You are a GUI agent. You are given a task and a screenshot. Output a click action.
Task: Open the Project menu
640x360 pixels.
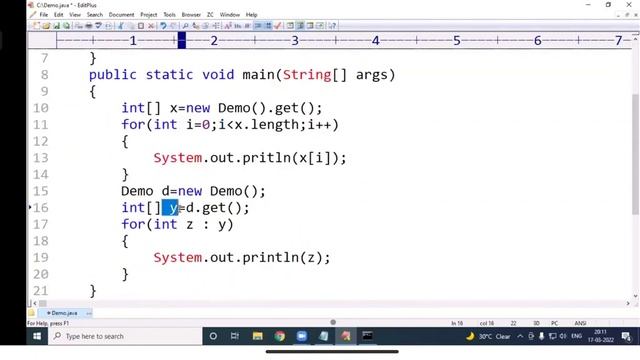[x=149, y=15]
